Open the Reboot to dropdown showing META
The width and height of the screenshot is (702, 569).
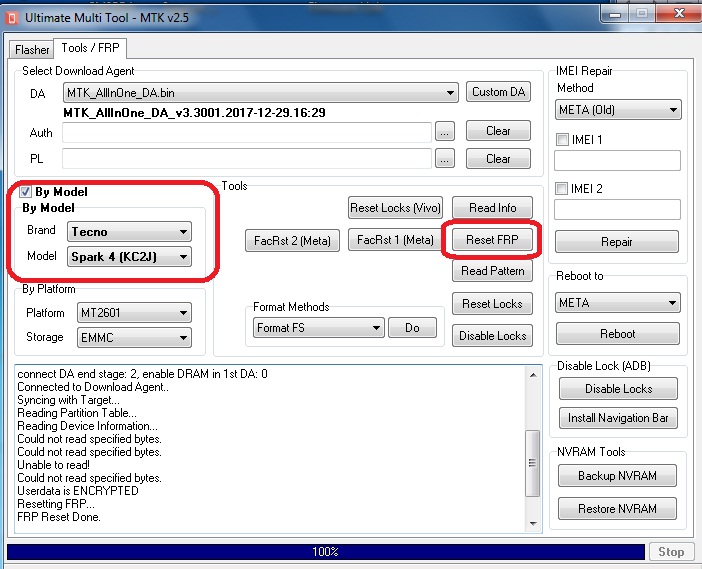pyautogui.click(x=618, y=303)
